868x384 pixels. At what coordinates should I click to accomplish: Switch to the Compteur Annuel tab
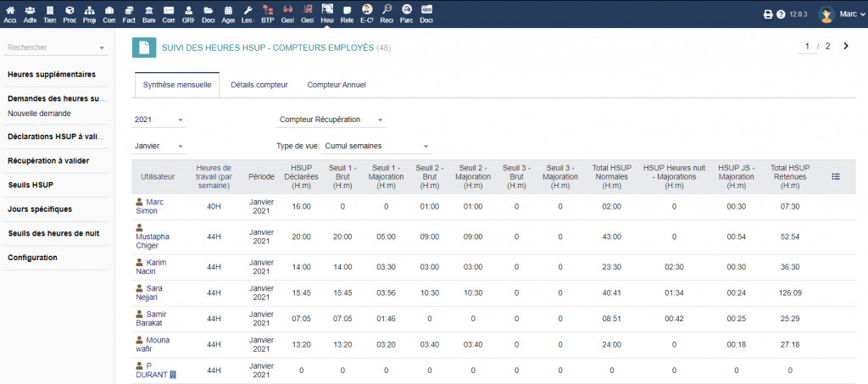336,85
